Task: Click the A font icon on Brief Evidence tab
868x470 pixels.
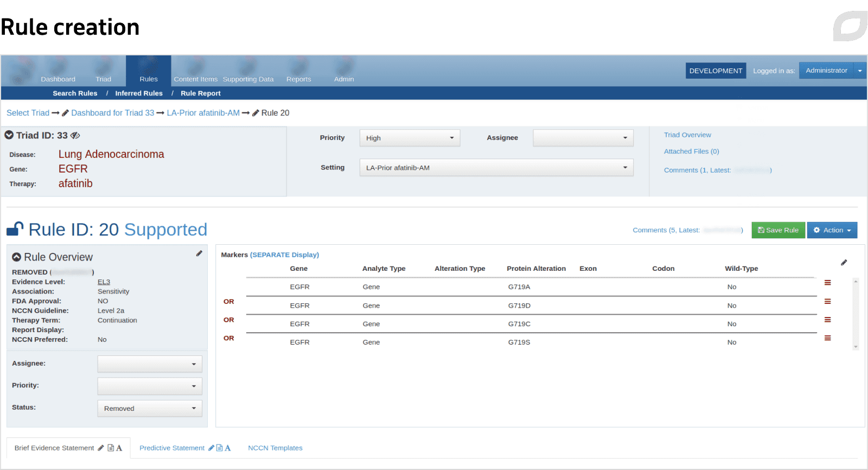Action: point(119,448)
